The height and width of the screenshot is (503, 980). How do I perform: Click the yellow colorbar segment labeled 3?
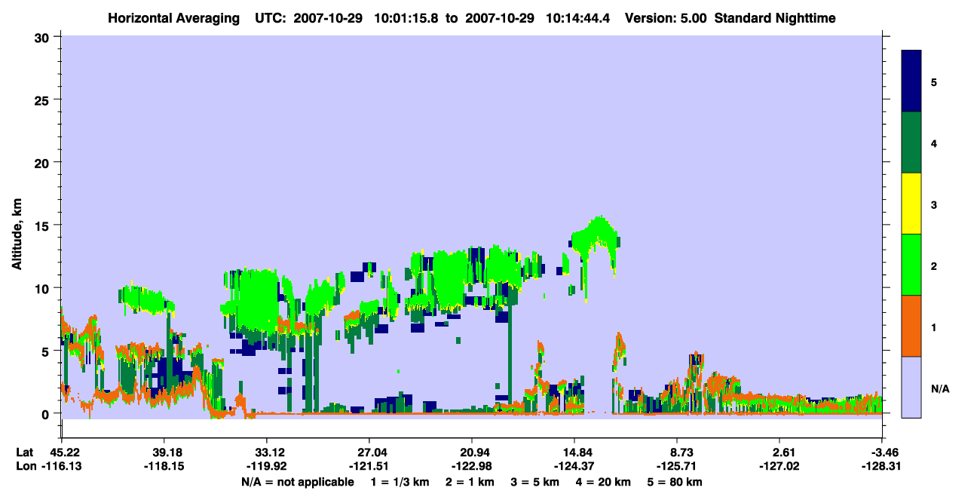[x=911, y=204]
